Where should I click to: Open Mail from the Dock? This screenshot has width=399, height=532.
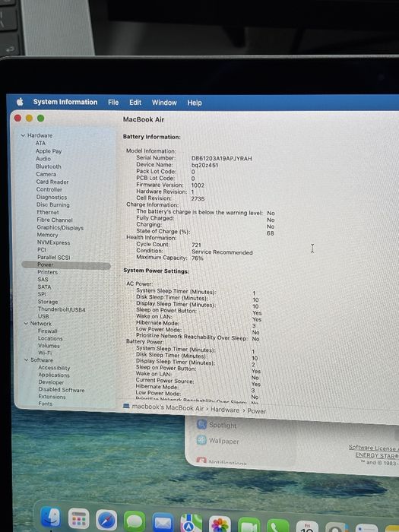[163, 522]
